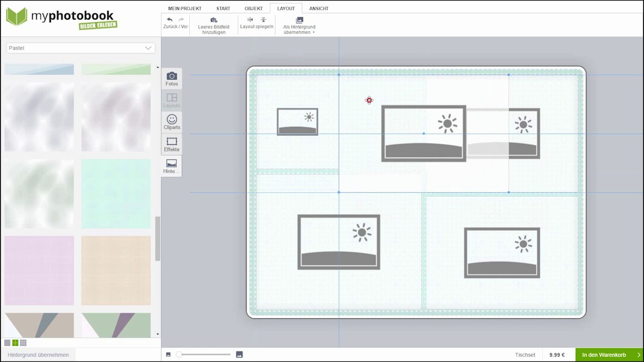Redo with the Vor arrow
Screen dimensions: 644x362
click(x=181, y=20)
